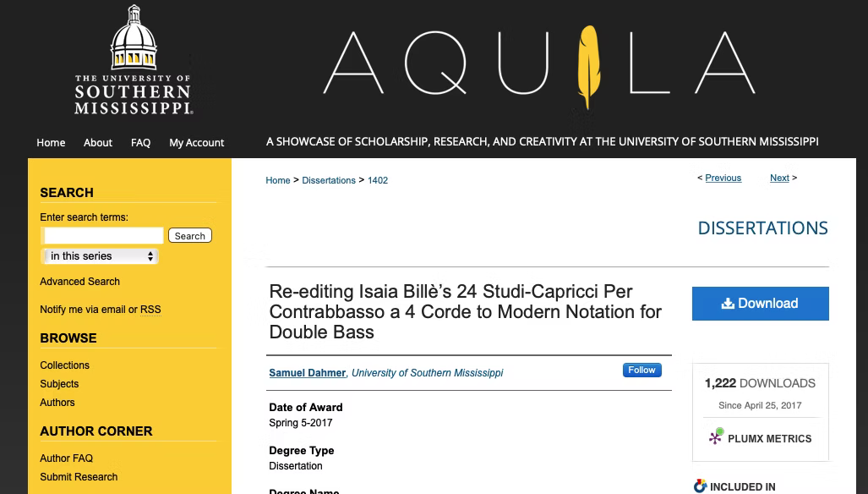
Task: Go to the Next dissertation
Action: click(779, 178)
